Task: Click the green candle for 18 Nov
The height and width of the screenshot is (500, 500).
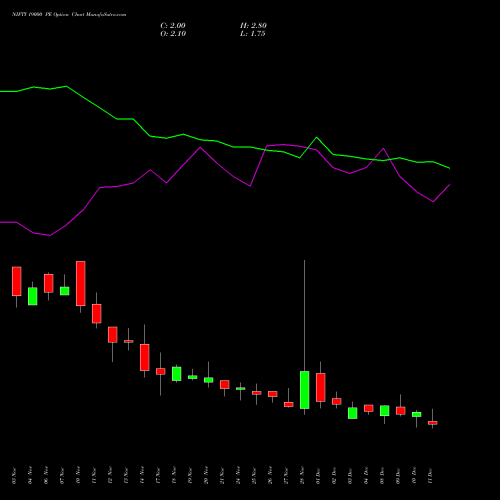Action: (x=177, y=374)
